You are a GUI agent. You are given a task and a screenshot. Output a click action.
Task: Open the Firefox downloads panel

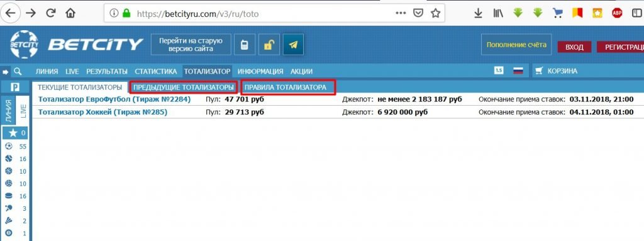click(478, 14)
